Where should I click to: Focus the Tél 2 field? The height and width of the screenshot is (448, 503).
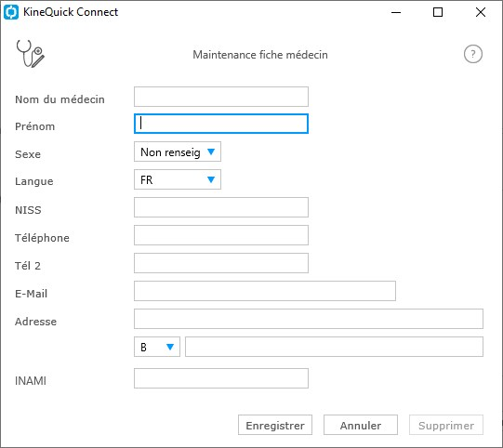coord(221,263)
